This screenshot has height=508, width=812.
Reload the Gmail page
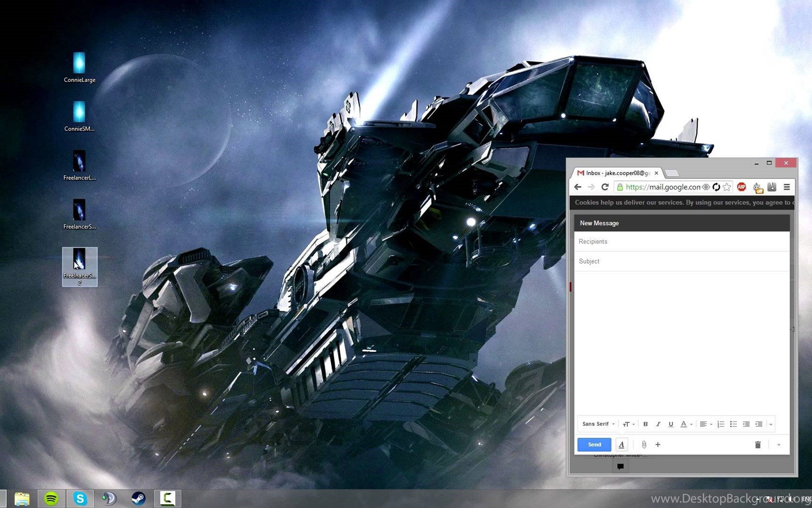tap(605, 187)
